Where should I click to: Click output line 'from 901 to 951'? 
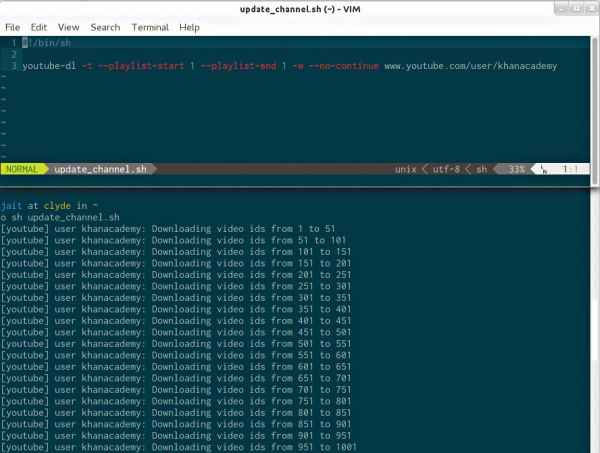[x=176, y=435]
